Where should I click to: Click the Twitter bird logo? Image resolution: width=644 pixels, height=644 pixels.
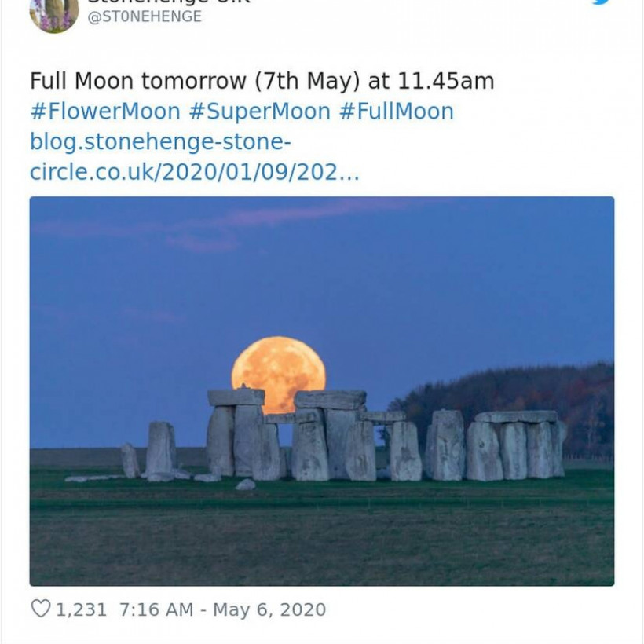[x=601, y=3]
